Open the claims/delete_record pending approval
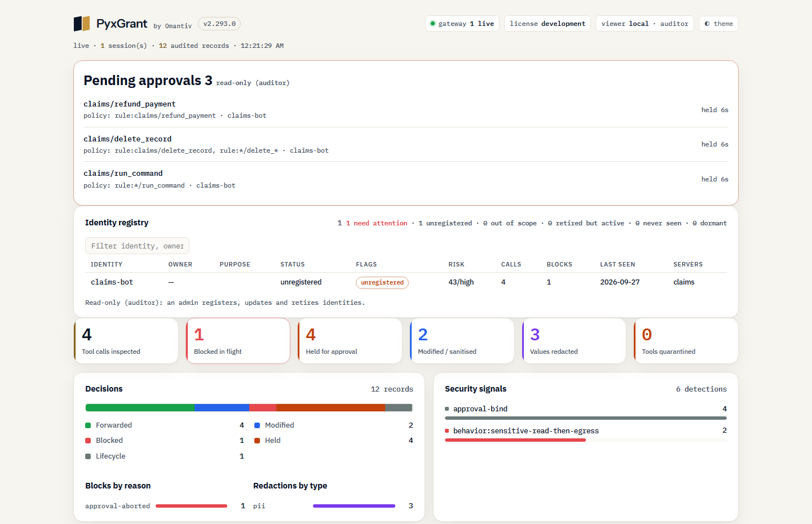812x524 pixels. click(405, 144)
